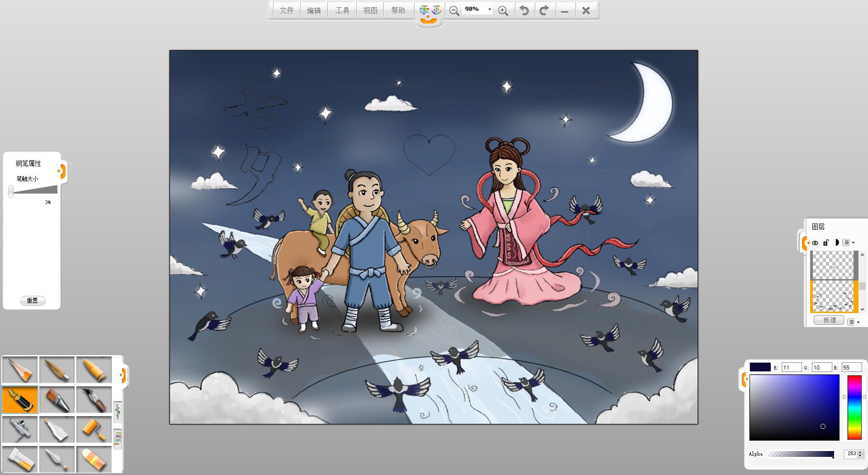Open the 工具 menu

point(342,10)
